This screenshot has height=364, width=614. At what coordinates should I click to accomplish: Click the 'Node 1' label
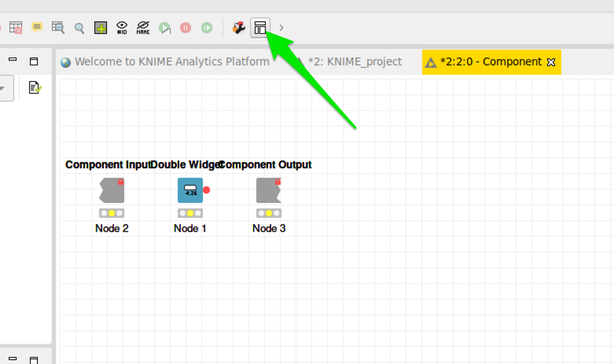pyautogui.click(x=190, y=229)
